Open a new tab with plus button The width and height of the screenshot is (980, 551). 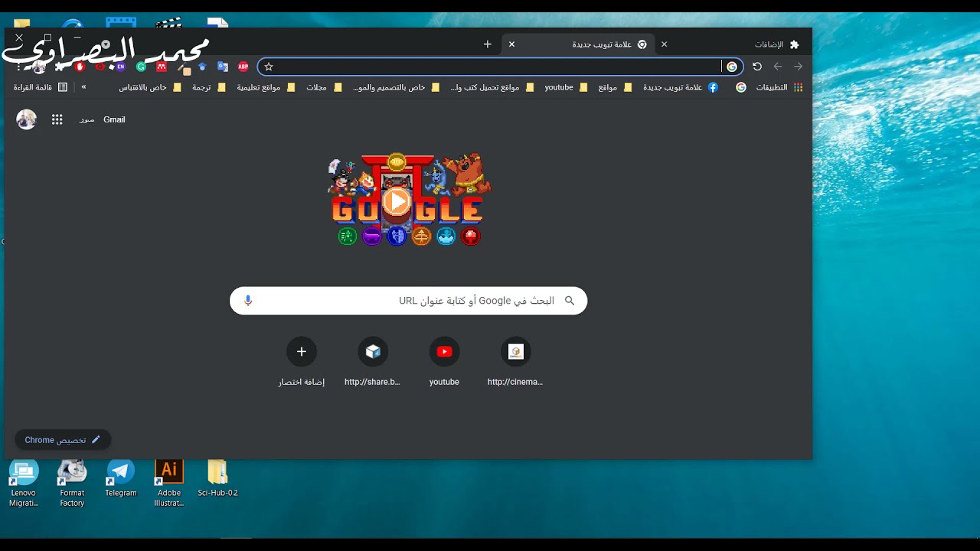pyautogui.click(x=488, y=44)
